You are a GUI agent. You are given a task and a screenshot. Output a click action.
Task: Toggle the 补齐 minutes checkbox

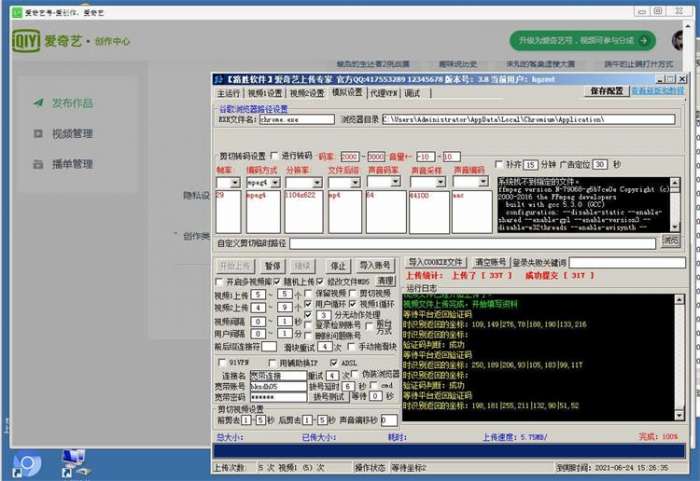pyautogui.click(x=499, y=164)
